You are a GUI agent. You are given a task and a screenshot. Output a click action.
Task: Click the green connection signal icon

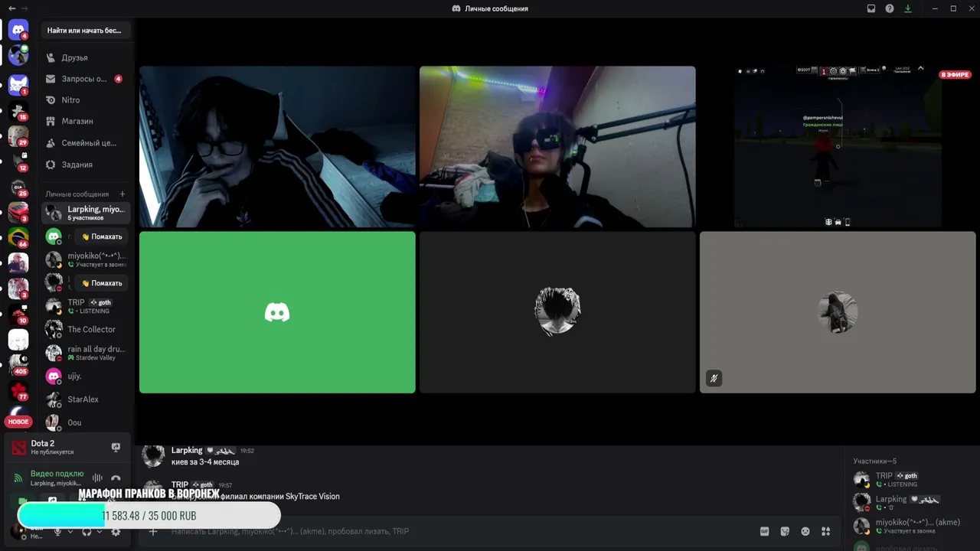click(18, 478)
